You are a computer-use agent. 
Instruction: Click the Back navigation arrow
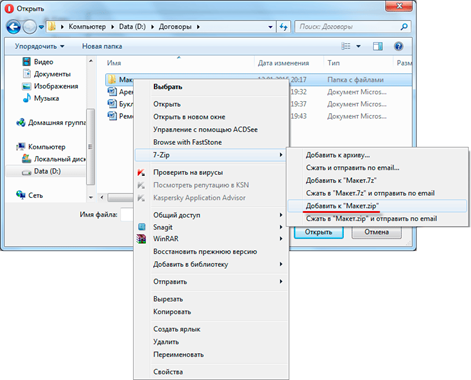pos(13,27)
